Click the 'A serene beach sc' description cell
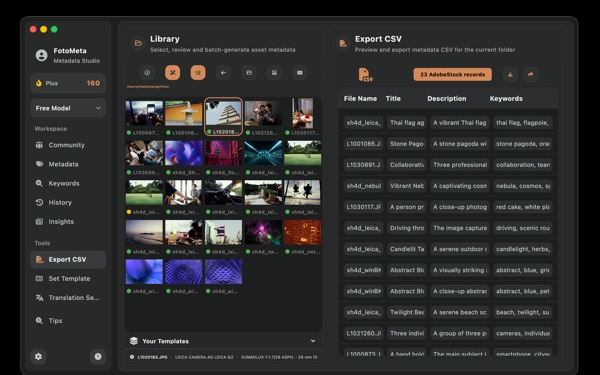This screenshot has width=600, height=375. (x=460, y=312)
